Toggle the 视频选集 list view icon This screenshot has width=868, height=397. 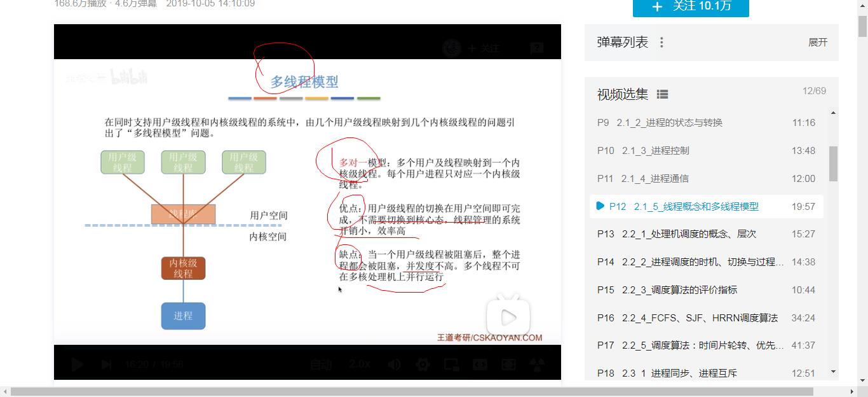(x=662, y=94)
